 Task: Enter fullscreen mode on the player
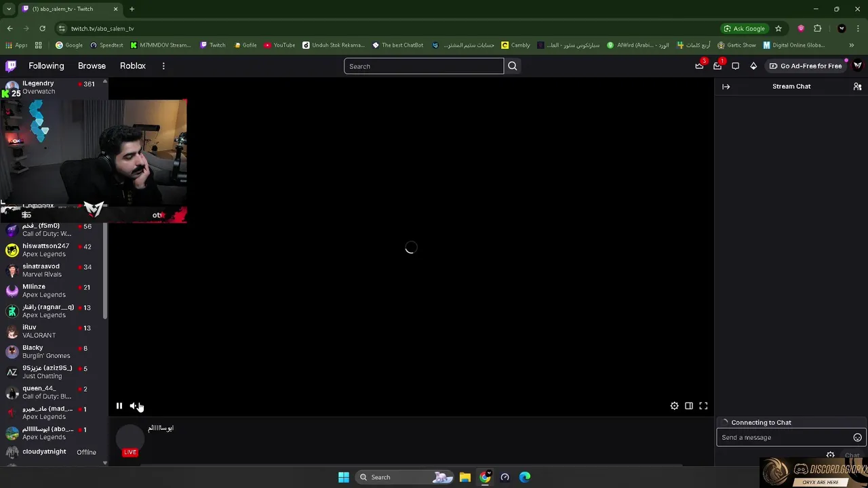coord(703,406)
